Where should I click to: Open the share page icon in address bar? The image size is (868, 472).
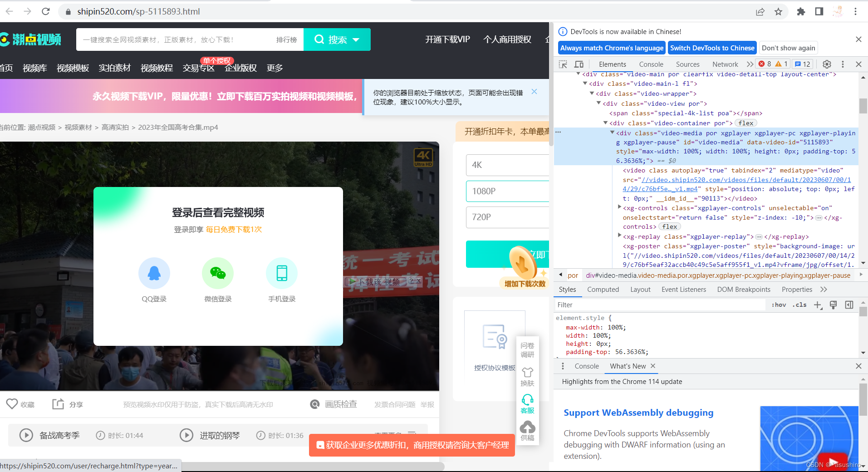coord(760,12)
